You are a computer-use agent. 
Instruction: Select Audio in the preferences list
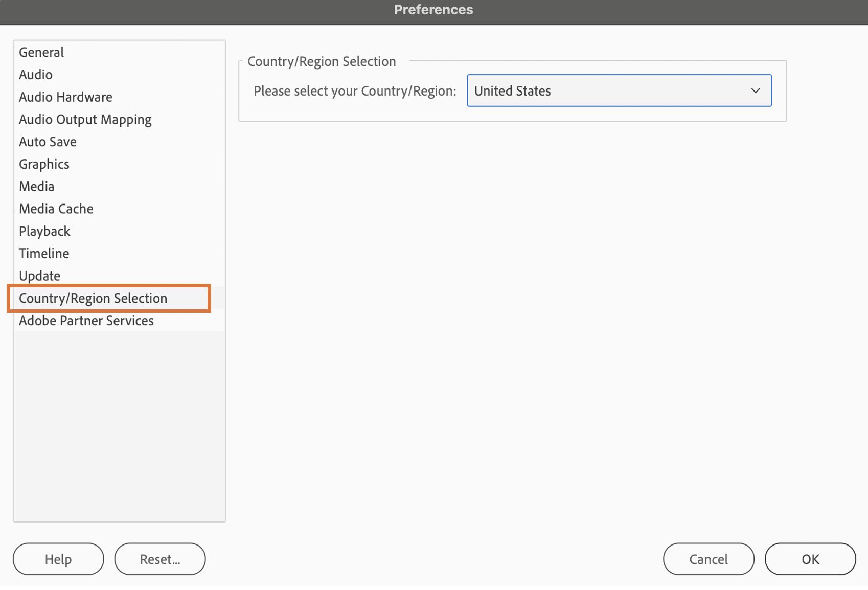point(36,75)
